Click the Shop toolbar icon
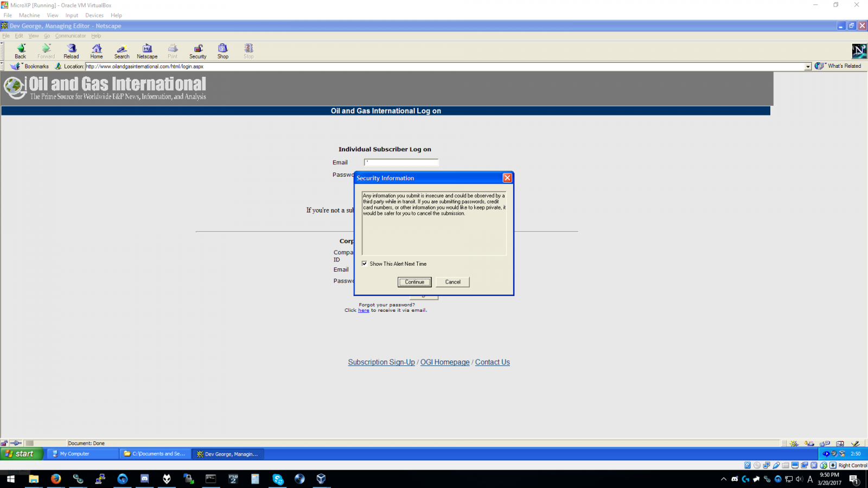Image resolution: width=868 pixels, height=488 pixels. coord(223,51)
